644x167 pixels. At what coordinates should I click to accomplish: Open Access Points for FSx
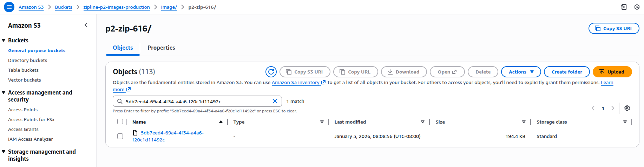tap(31, 119)
